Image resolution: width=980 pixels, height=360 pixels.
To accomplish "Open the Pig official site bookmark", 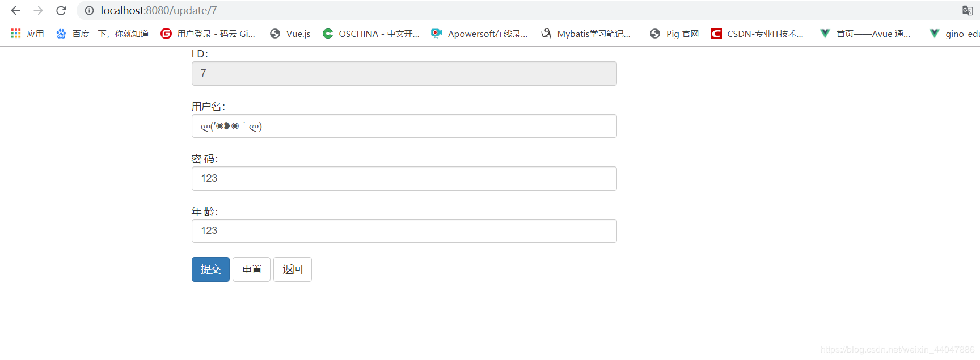I will 674,34.
